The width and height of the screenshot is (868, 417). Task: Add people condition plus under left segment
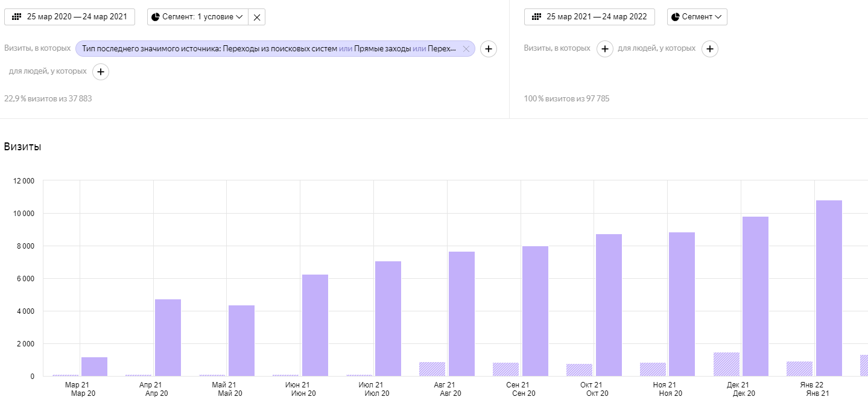point(101,72)
